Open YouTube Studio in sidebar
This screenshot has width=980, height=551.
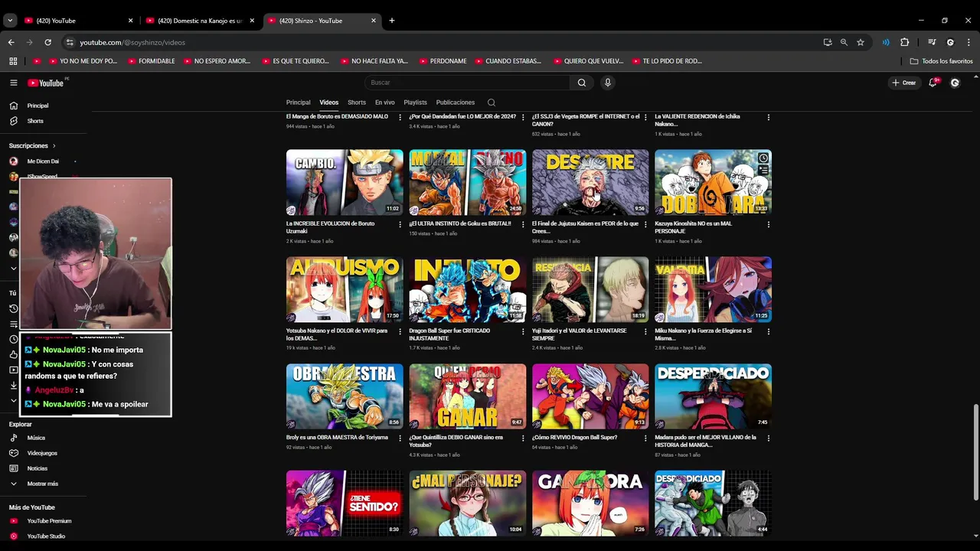click(44, 536)
